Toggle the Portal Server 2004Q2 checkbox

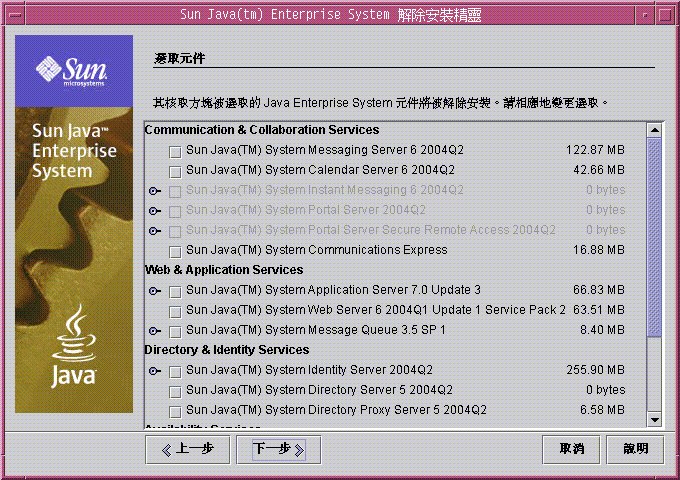(175, 212)
